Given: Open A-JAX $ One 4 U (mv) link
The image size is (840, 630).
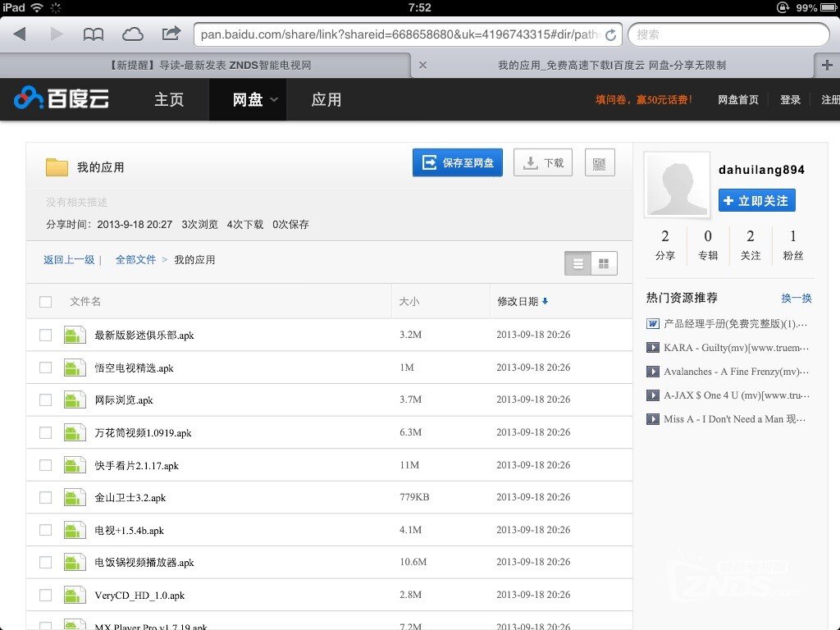Looking at the screenshot, I should pyautogui.click(x=736, y=395).
